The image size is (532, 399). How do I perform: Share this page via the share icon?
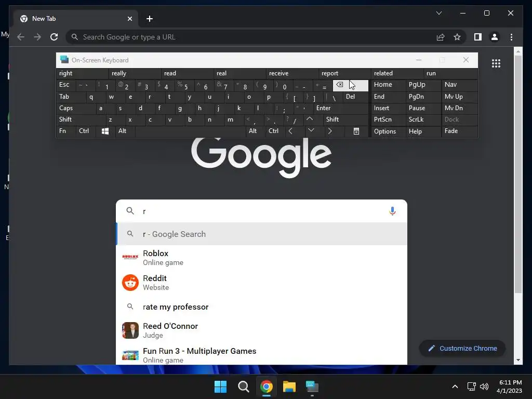pos(441,37)
